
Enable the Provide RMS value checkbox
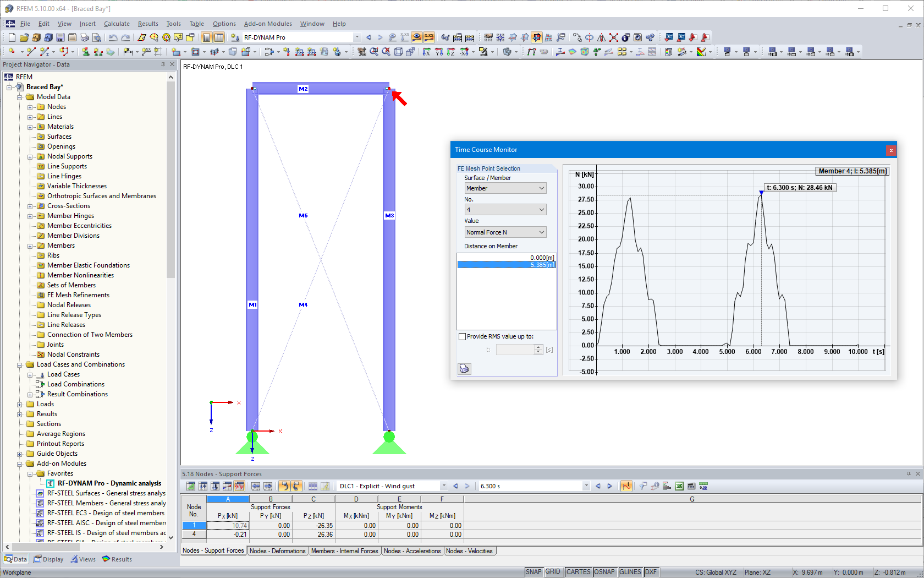(x=463, y=336)
